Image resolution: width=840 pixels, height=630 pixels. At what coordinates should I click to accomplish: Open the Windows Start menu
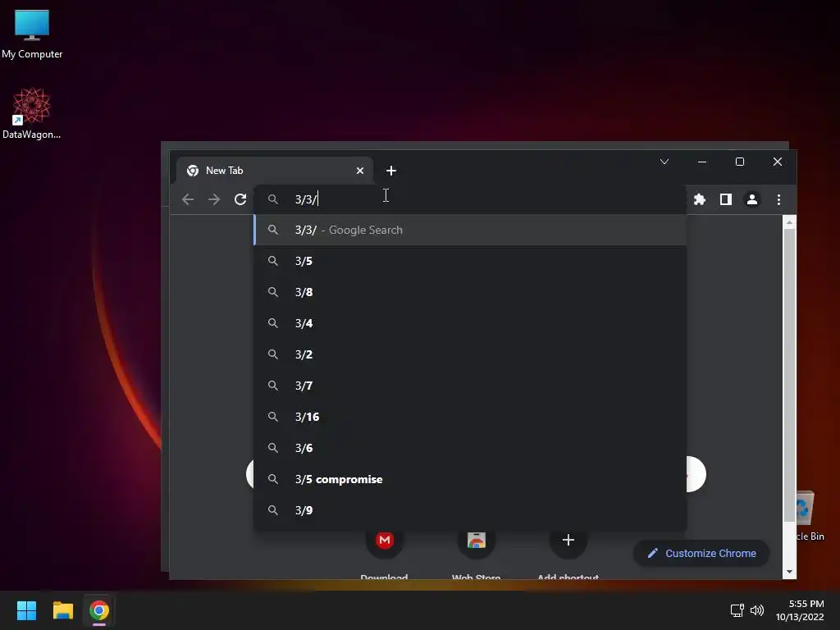tap(26, 610)
